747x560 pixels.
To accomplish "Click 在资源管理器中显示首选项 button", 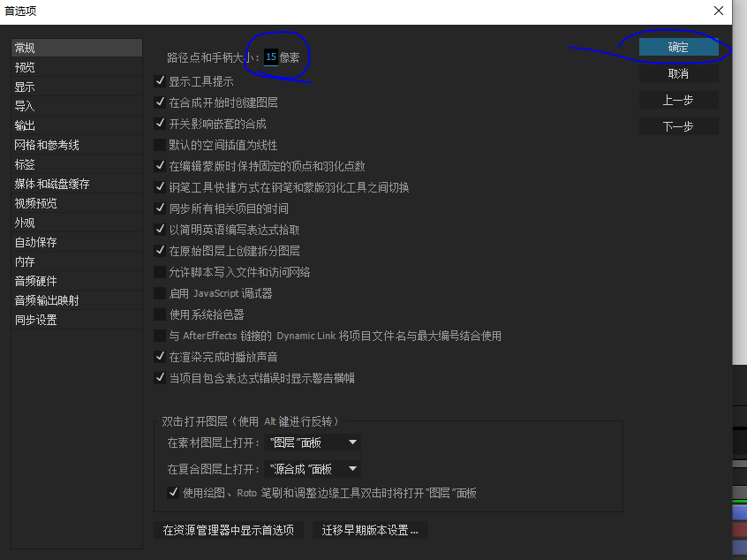I will pyautogui.click(x=228, y=531).
